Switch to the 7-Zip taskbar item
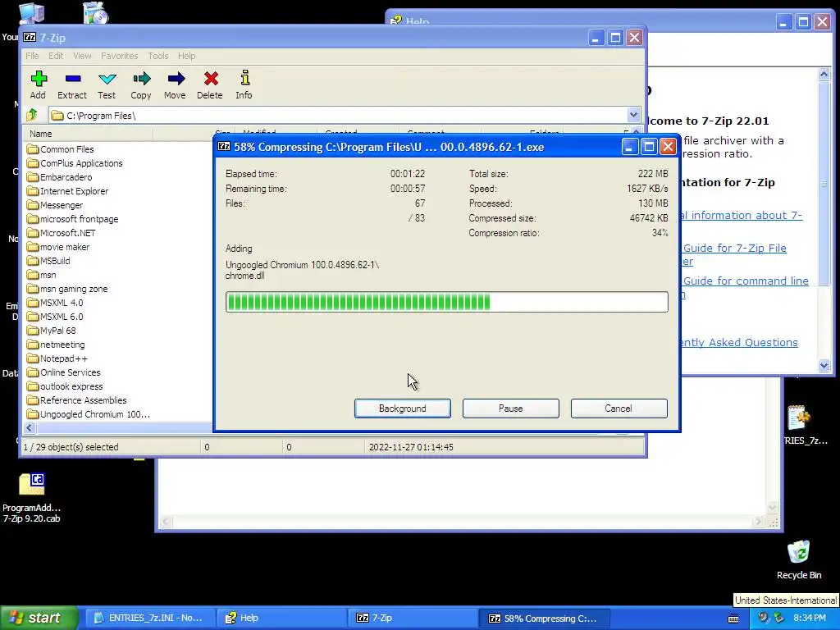 (412, 619)
